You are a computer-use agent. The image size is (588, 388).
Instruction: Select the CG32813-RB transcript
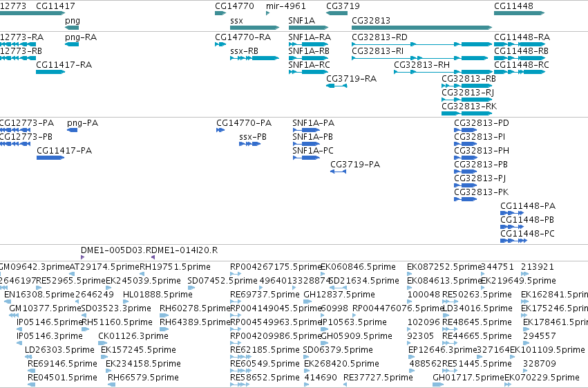pyautogui.click(x=467, y=86)
